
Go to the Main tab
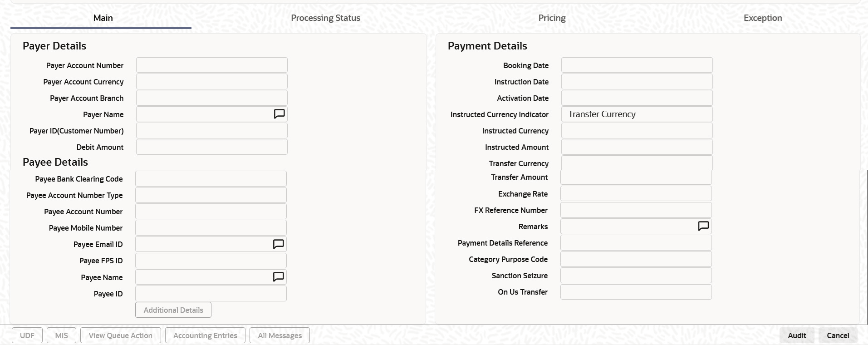click(x=103, y=18)
